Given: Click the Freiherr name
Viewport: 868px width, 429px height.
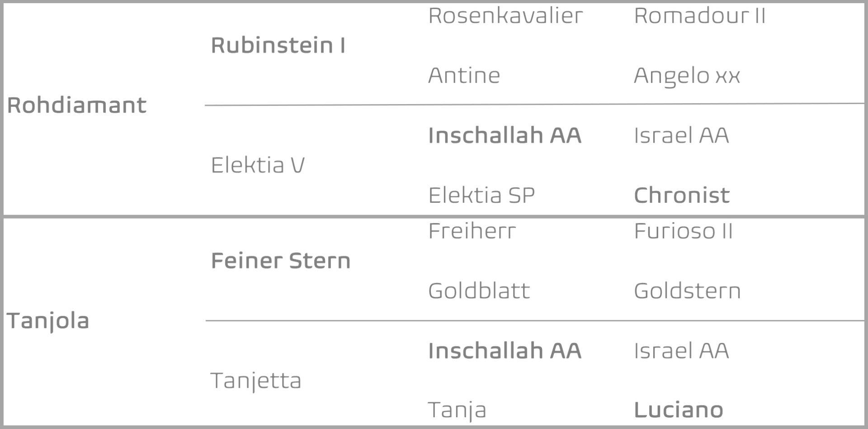Looking at the screenshot, I should click(x=472, y=231).
